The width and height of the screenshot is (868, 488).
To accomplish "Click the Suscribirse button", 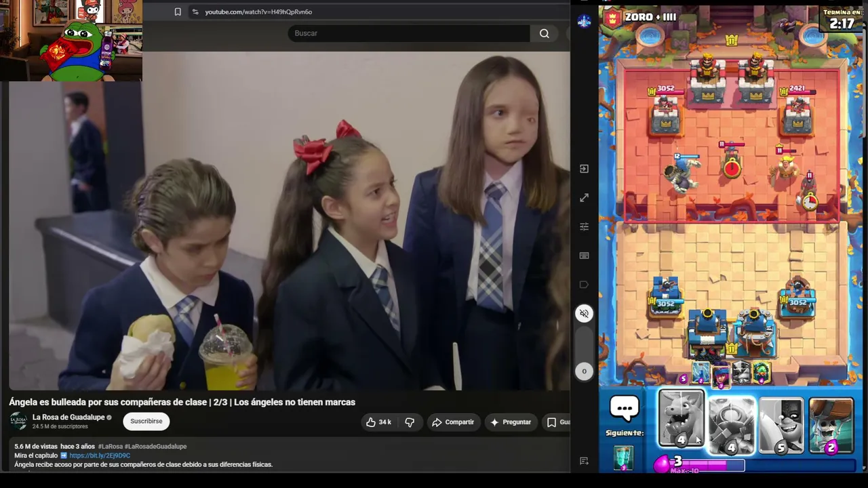I will tap(146, 422).
